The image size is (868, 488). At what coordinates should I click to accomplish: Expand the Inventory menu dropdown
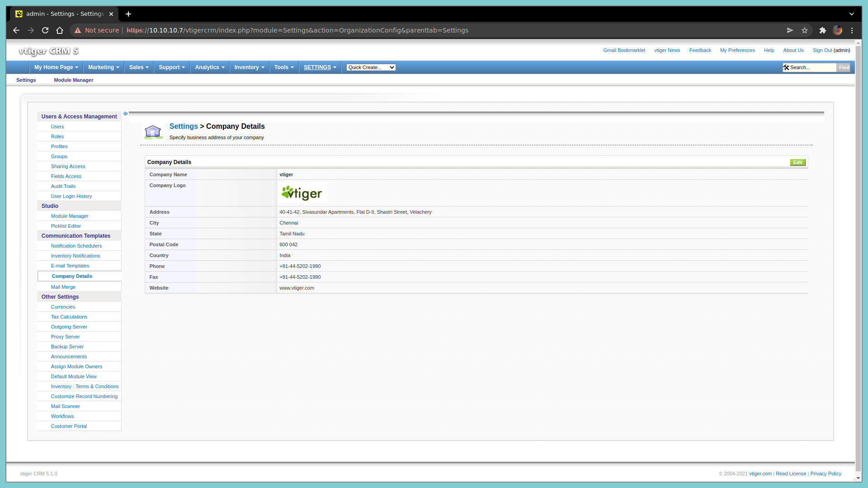pyautogui.click(x=249, y=67)
